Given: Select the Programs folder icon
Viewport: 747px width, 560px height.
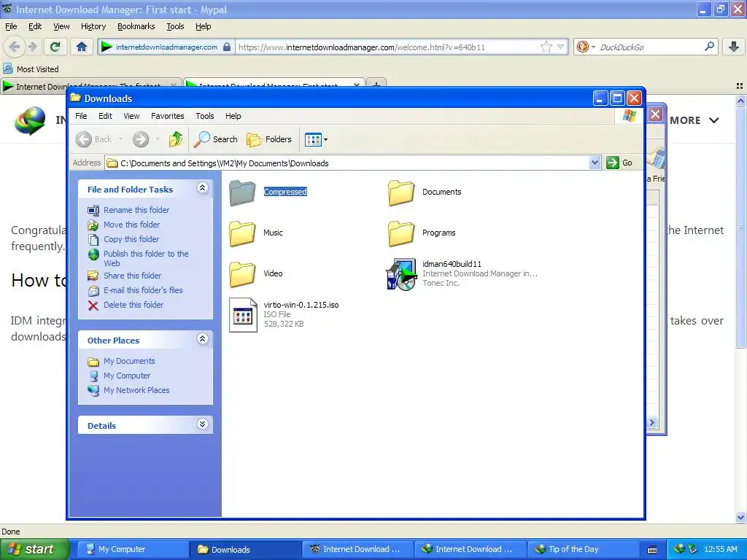Looking at the screenshot, I should (401, 233).
